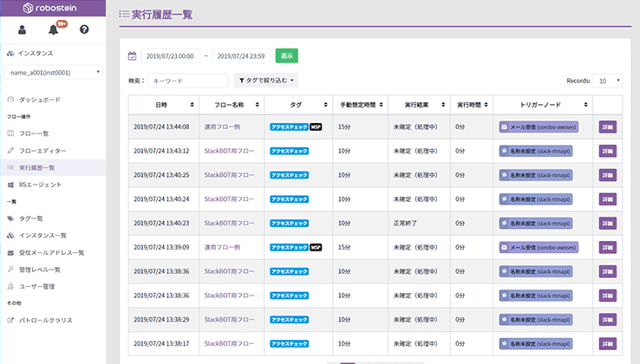Click the end date field 2019/07/24 23:59

(x=241, y=56)
